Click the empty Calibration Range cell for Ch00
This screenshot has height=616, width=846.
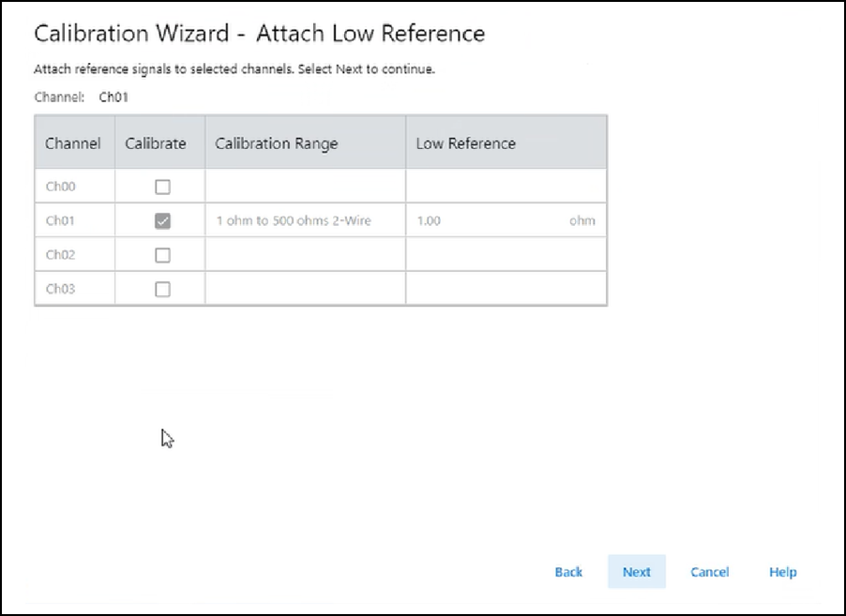(305, 188)
